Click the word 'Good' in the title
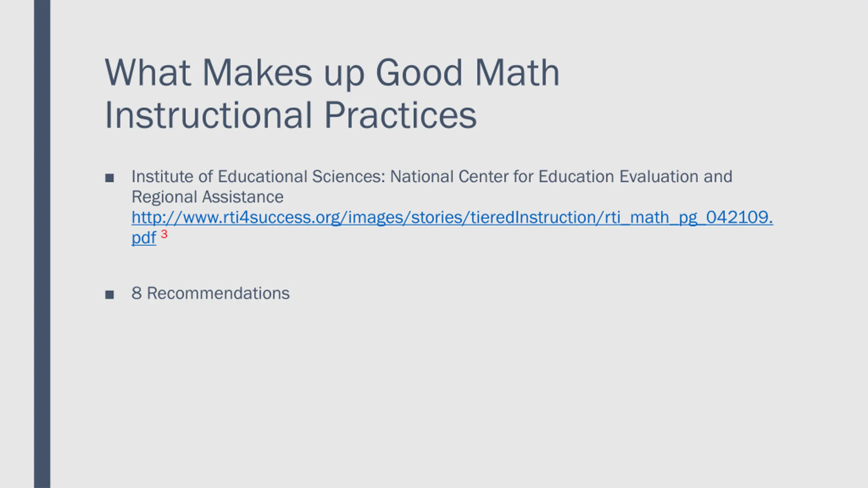 [x=419, y=73]
